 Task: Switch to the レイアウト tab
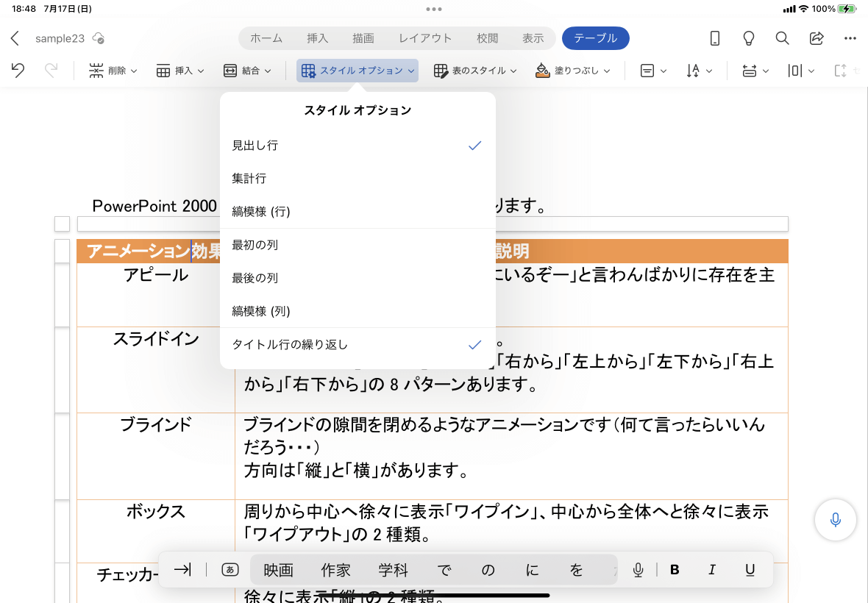(425, 38)
